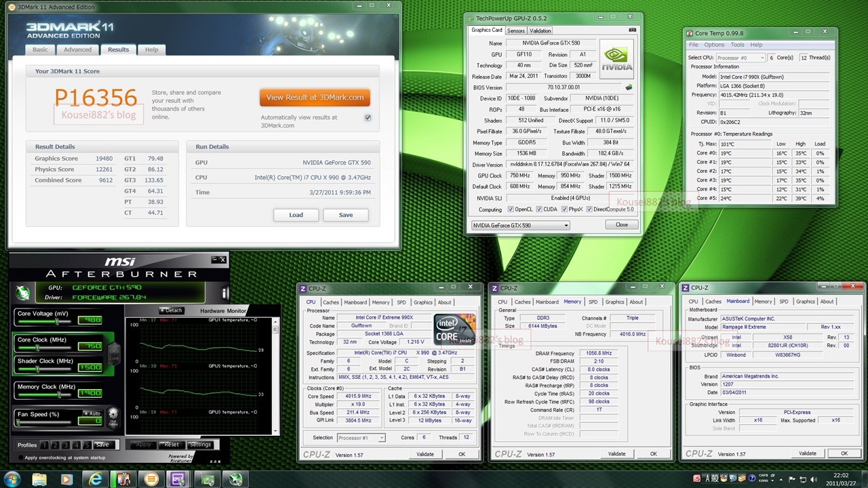Click View Result at 3DMark.com button

click(315, 98)
